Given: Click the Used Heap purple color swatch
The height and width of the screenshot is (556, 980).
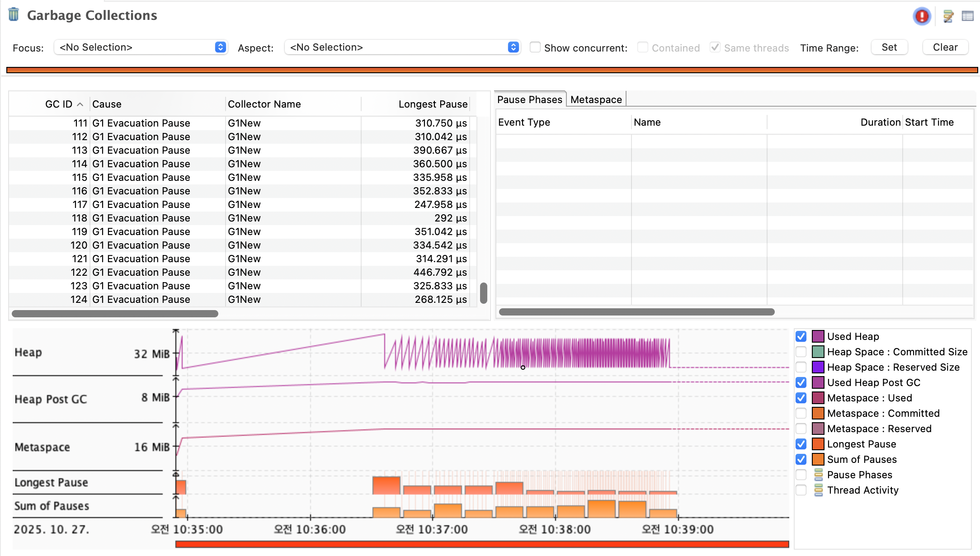Looking at the screenshot, I should (x=818, y=336).
